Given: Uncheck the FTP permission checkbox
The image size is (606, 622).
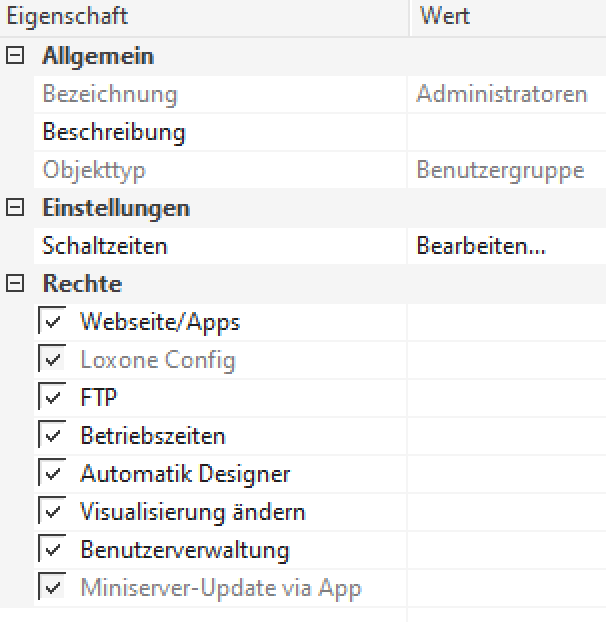Looking at the screenshot, I should coord(52,398).
